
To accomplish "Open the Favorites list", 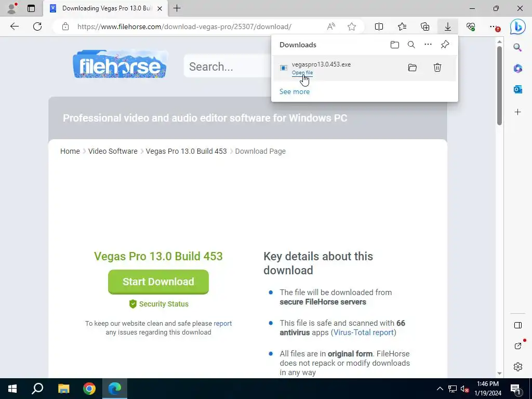I will pos(402,26).
